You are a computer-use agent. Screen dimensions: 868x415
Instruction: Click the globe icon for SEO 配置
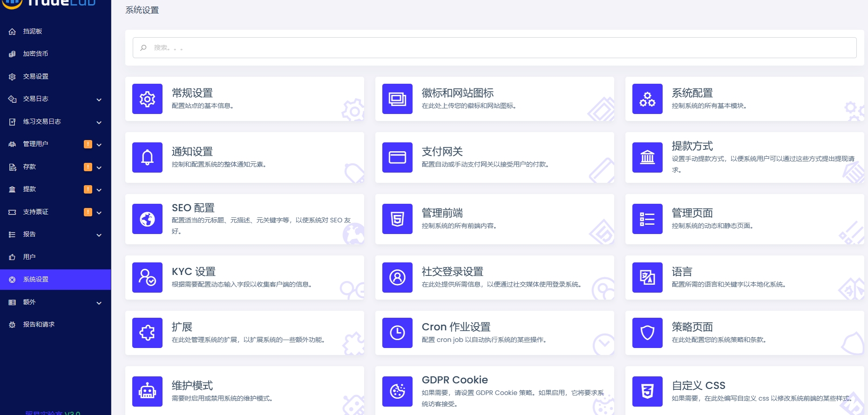147,219
